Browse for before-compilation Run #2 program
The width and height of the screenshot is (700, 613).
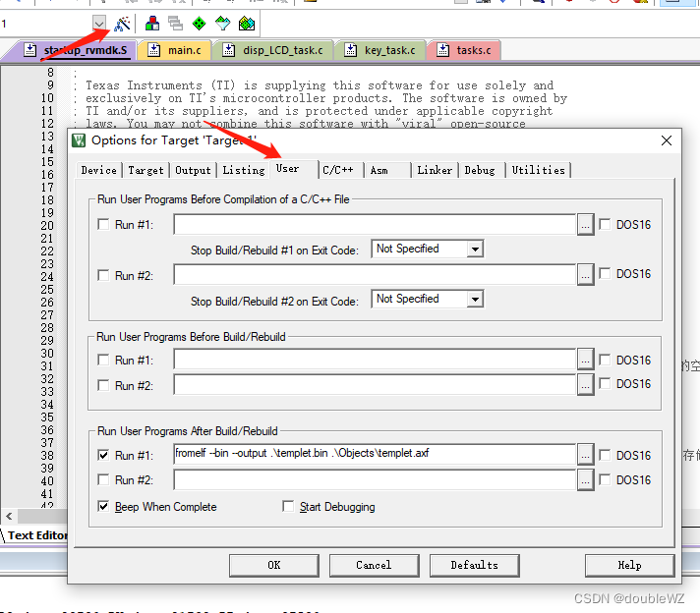point(585,274)
